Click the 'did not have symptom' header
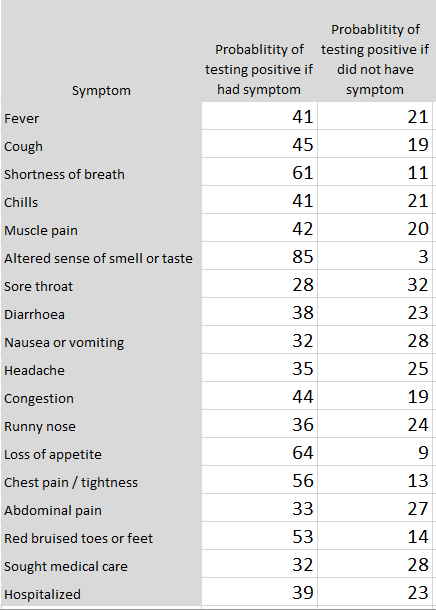Image resolution: width=436 pixels, height=610 pixels. pos(375,51)
